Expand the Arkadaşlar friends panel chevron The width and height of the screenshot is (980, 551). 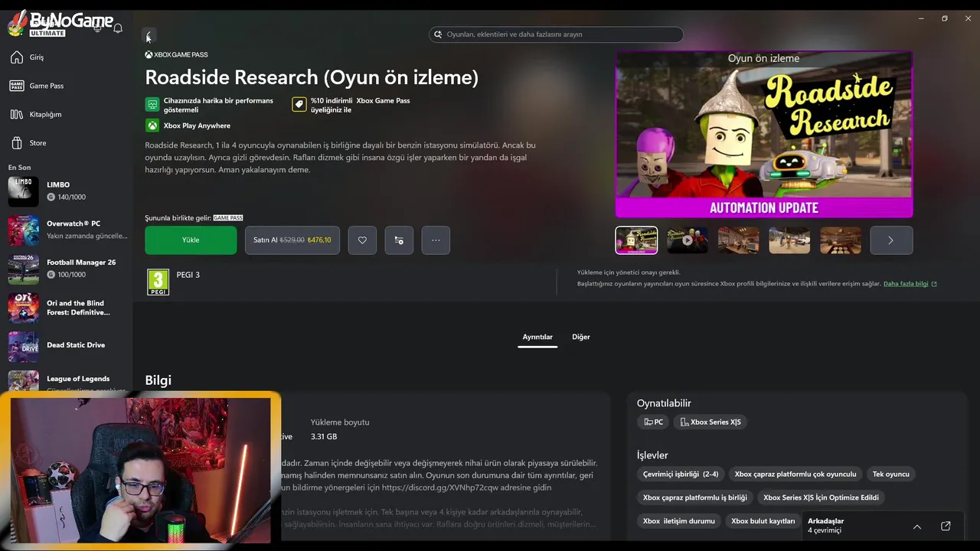917,527
